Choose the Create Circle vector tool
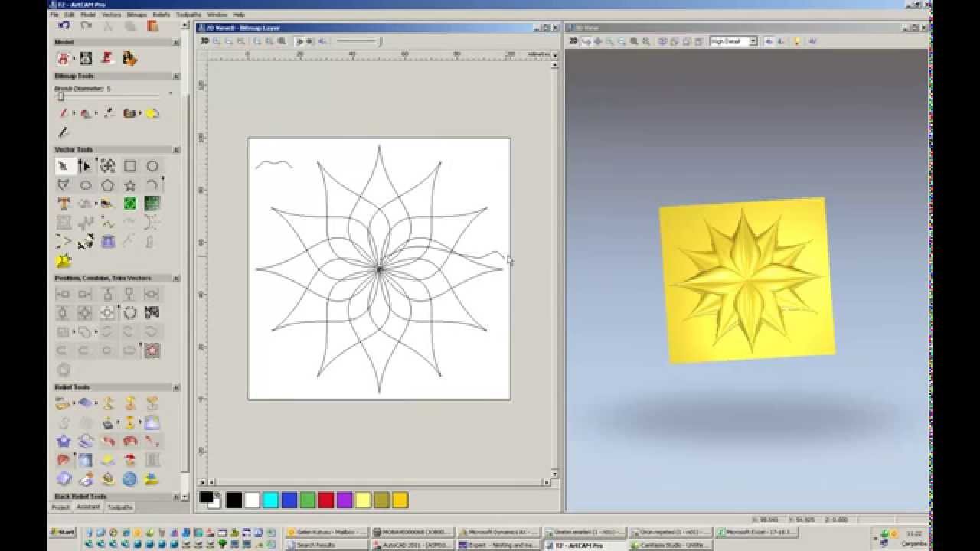Viewport: 980px width, 551px height. 152,166
